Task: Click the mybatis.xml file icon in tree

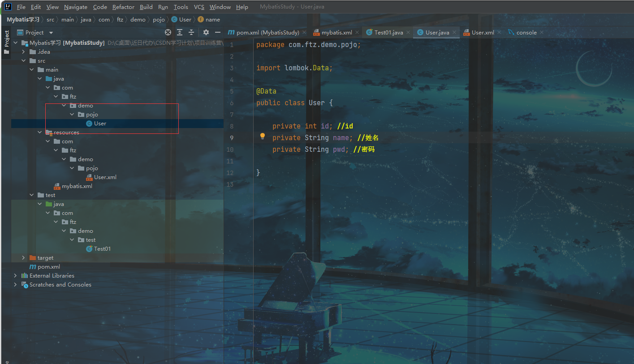Action: click(x=57, y=186)
